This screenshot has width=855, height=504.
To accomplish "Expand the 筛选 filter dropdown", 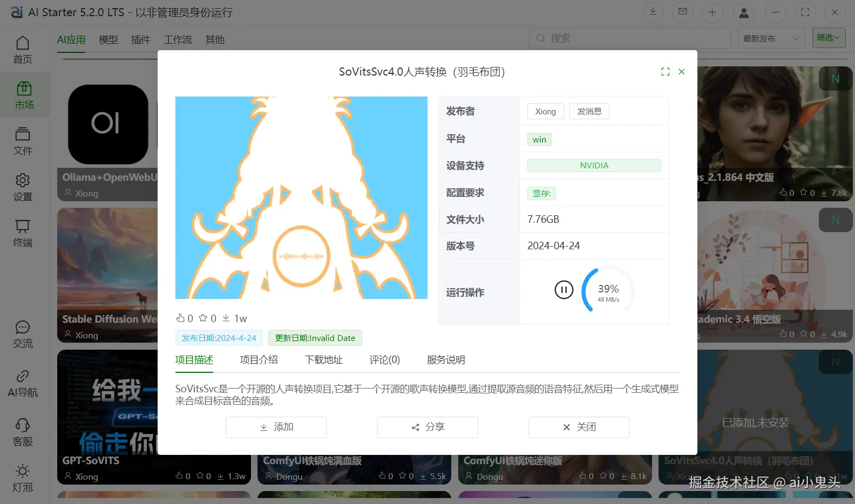I will pos(829,38).
